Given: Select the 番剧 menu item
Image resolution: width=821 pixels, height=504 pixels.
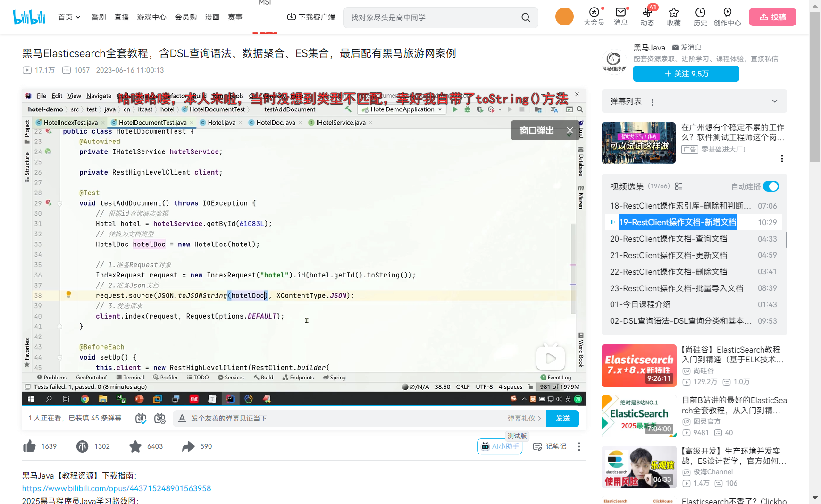Looking at the screenshot, I should (x=98, y=17).
